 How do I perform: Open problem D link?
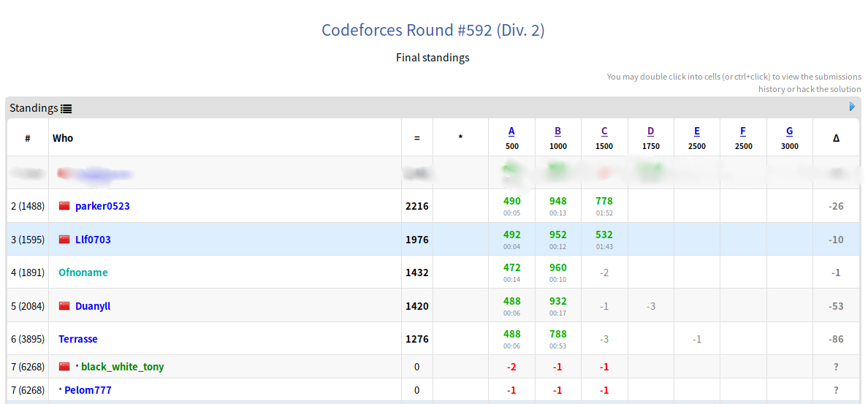tap(651, 132)
